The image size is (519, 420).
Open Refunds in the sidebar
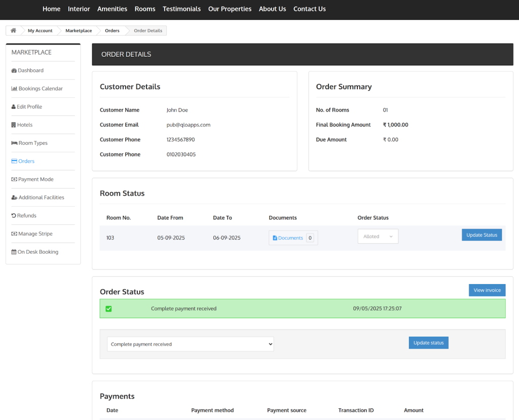click(27, 215)
